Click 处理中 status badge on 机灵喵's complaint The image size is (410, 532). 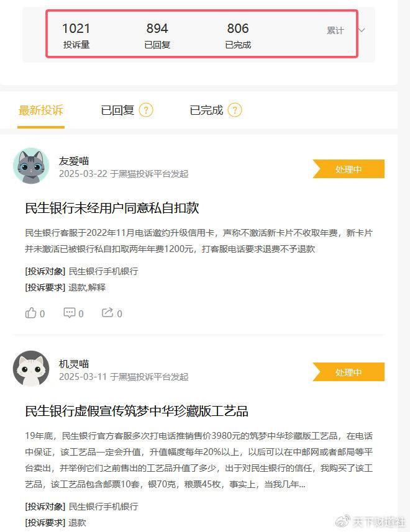[x=348, y=372]
